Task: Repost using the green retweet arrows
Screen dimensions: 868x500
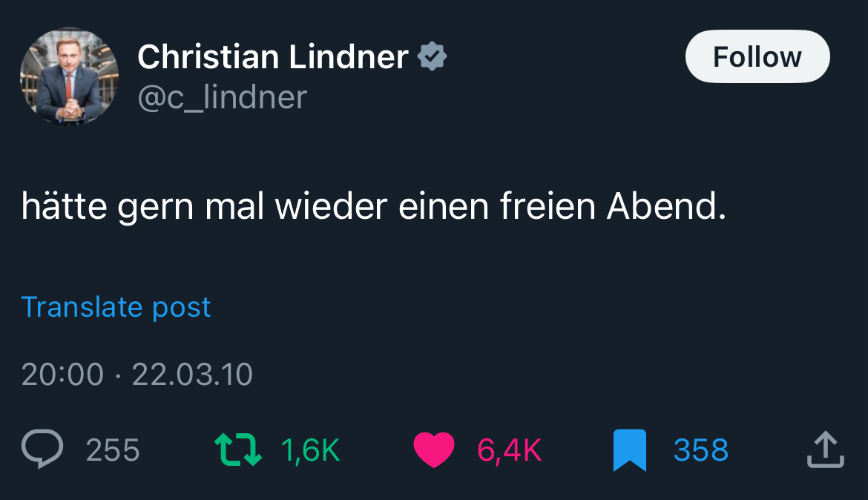Action: [237, 450]
